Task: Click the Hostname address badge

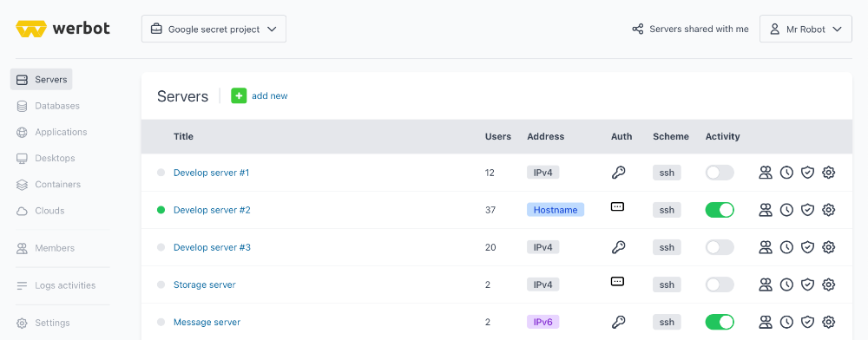Action: pos(556,210)
